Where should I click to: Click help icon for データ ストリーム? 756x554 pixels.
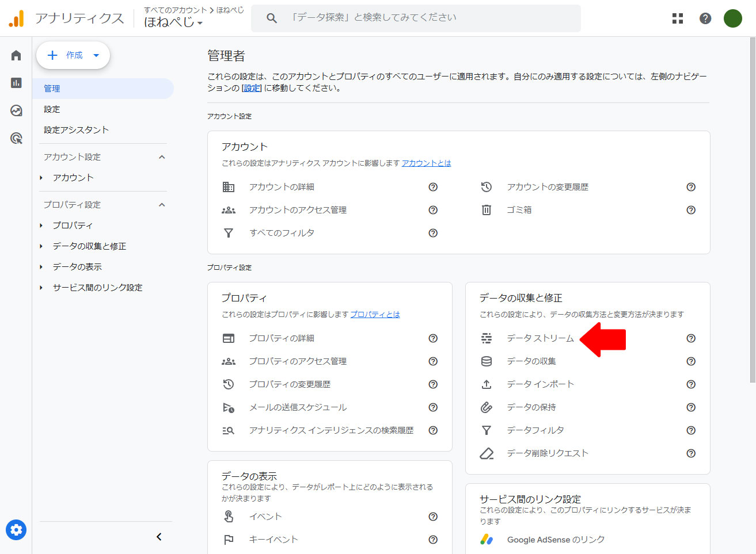[691, 338]
